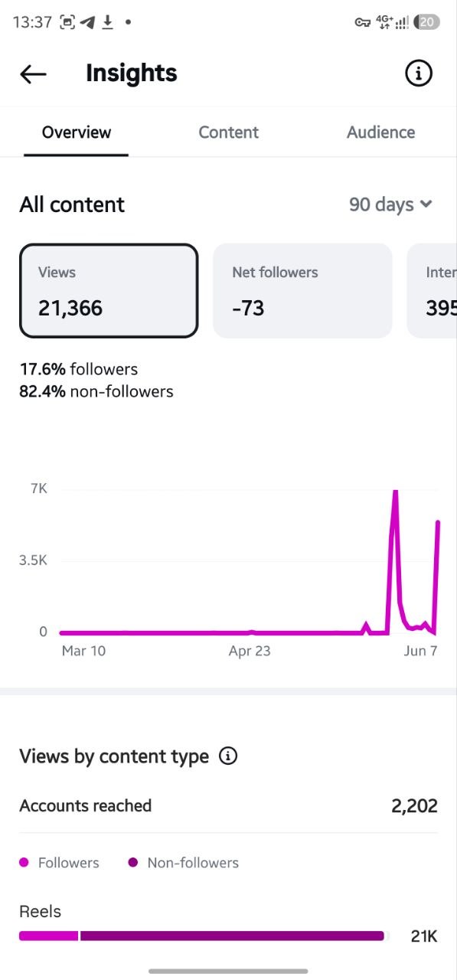Open the Overview tab
The height and width of the screenshot is (980, 457).
click(77, 132)
